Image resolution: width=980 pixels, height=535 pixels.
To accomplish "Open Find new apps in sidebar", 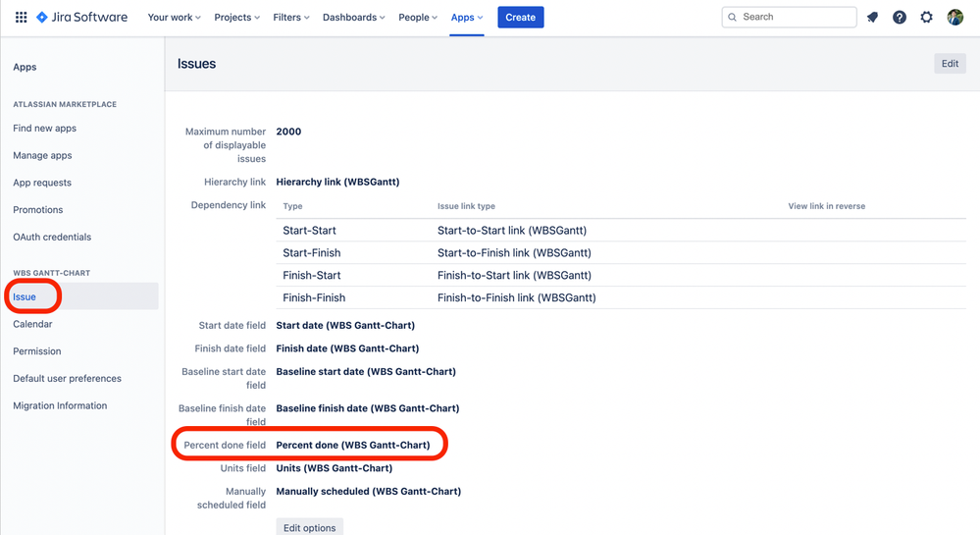I will pos(45,129).
